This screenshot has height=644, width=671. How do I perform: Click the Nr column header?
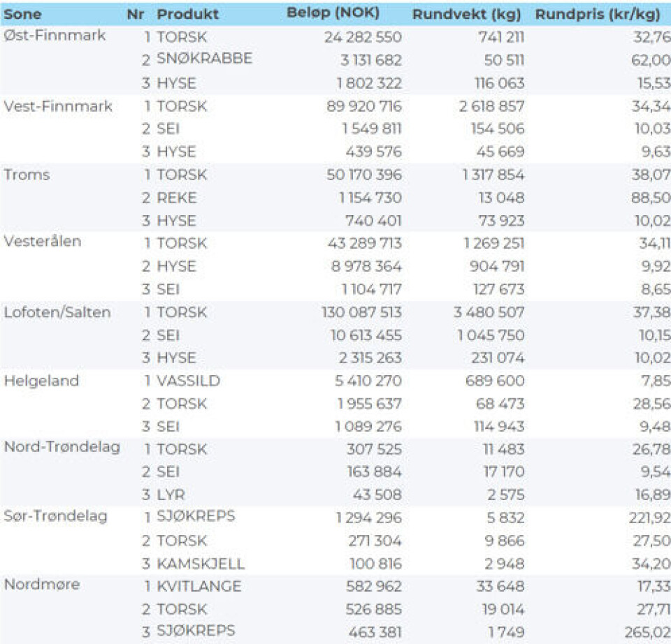136,14
